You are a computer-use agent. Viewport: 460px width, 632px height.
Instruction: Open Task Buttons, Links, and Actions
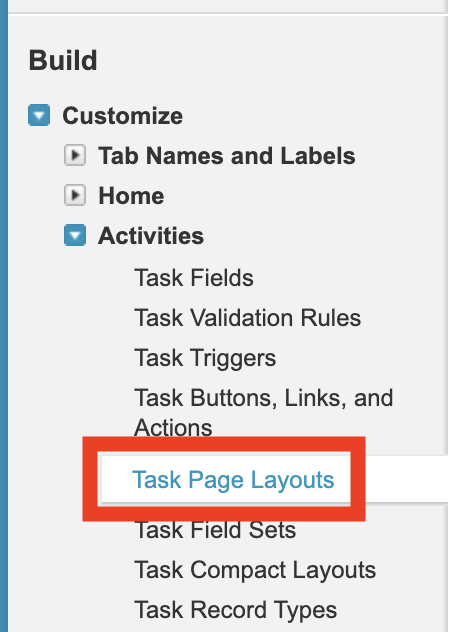(264, 412)
